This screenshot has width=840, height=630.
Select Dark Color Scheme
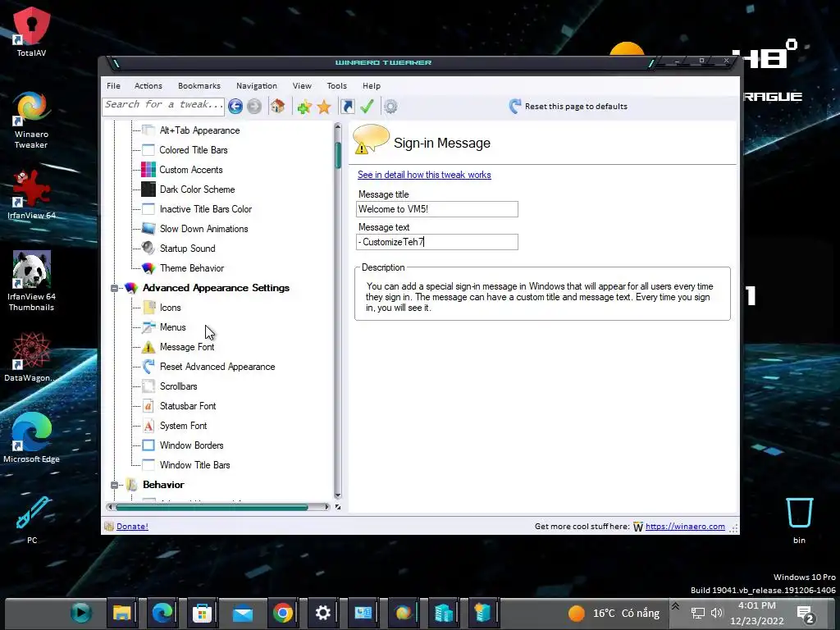(x=197, y=189)
